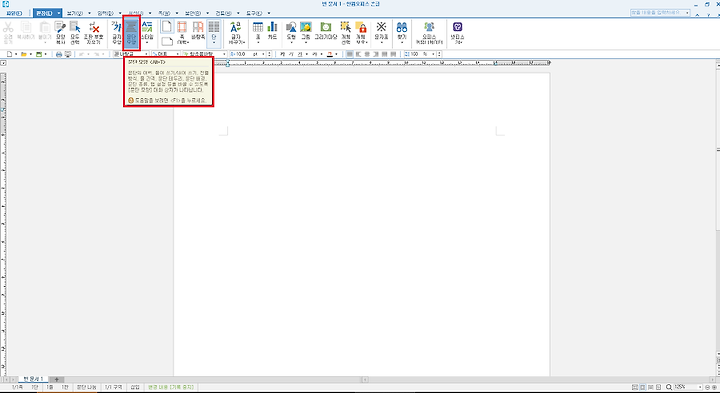Toggle Italic (가) formatting button

pyautogui.click(x=291, y=54)
